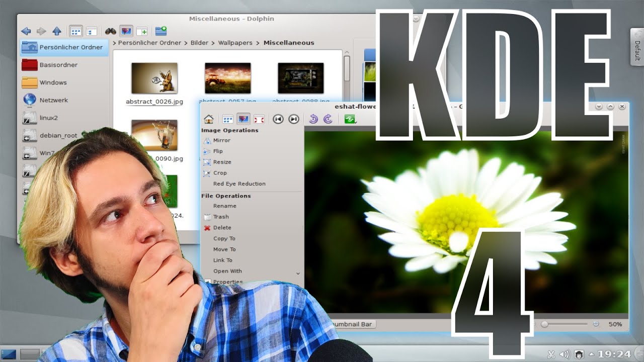Expand the arrow before Persönlicher Ordner breadcrumb
The image size is (644, 362).
tap(115, 43)
